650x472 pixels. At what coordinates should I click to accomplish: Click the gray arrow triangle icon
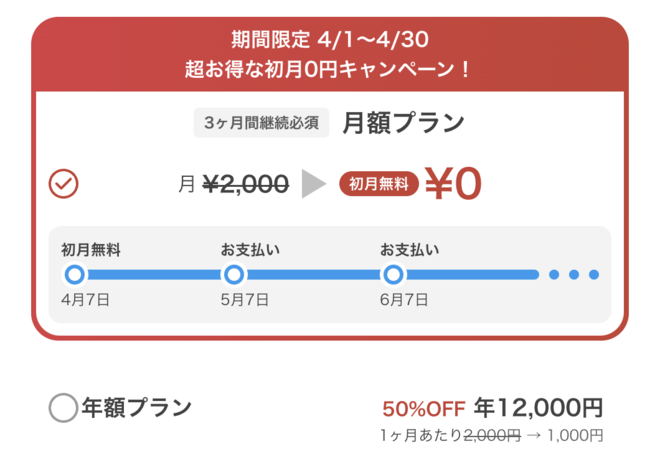coord(314,184)
